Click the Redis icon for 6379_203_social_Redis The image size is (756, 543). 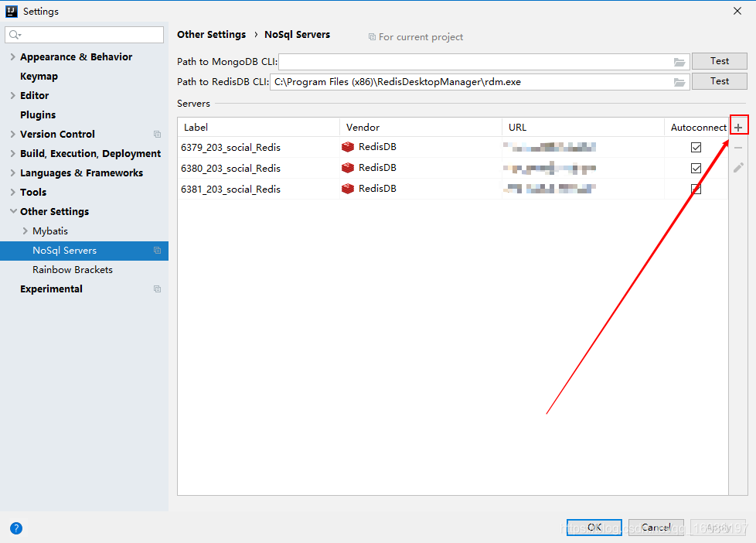(348, 147)
